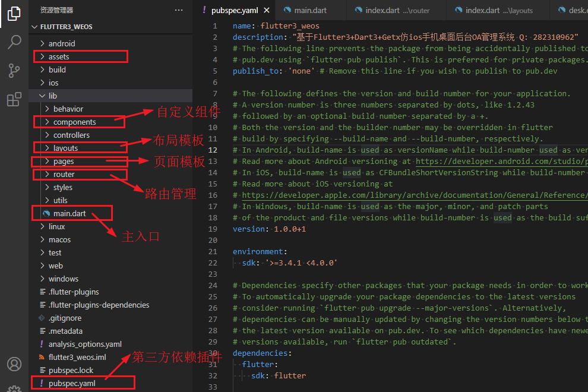
Task: Expand the assets folder
Action: tap(111, 56)
